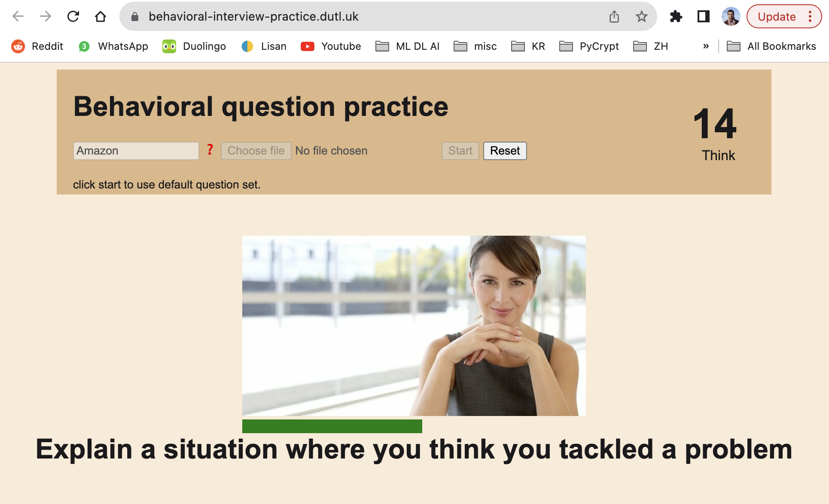Viewport: 829px width, 504px height.
Task: Click the Start button
Action: [x=461, y=151]
